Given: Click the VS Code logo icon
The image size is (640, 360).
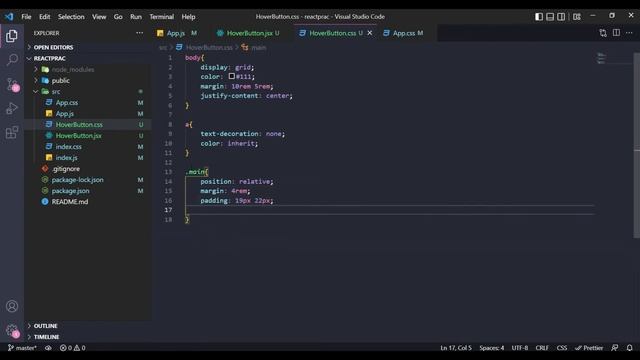Looking at the screenshot, I should click(x=9, y=17).
